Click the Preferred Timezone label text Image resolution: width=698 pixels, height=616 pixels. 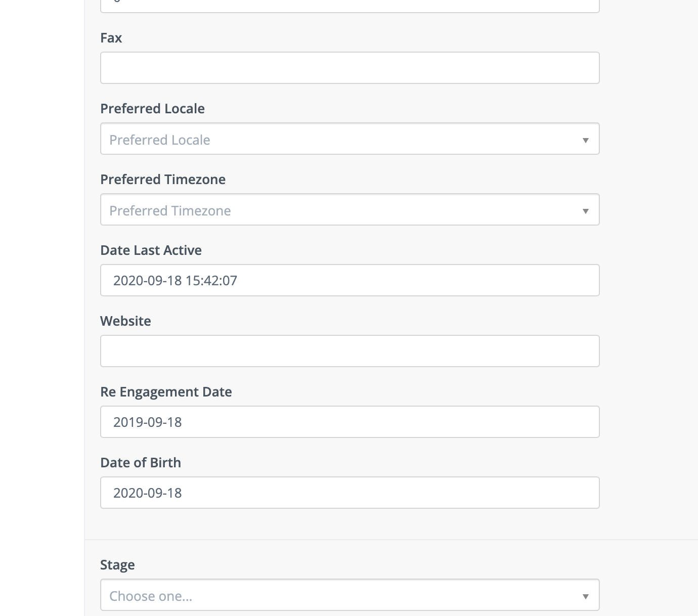coord(163,179)
